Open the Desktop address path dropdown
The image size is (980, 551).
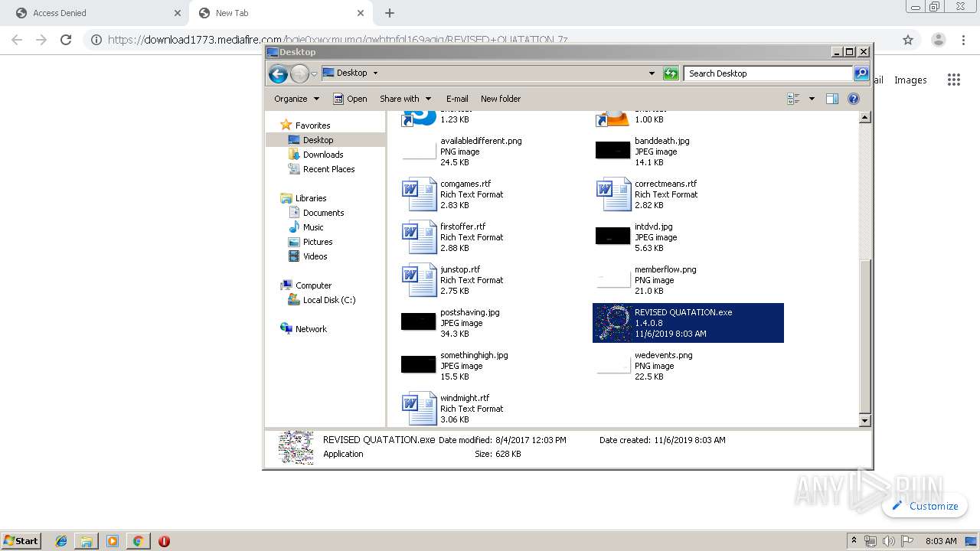(375, 73)
